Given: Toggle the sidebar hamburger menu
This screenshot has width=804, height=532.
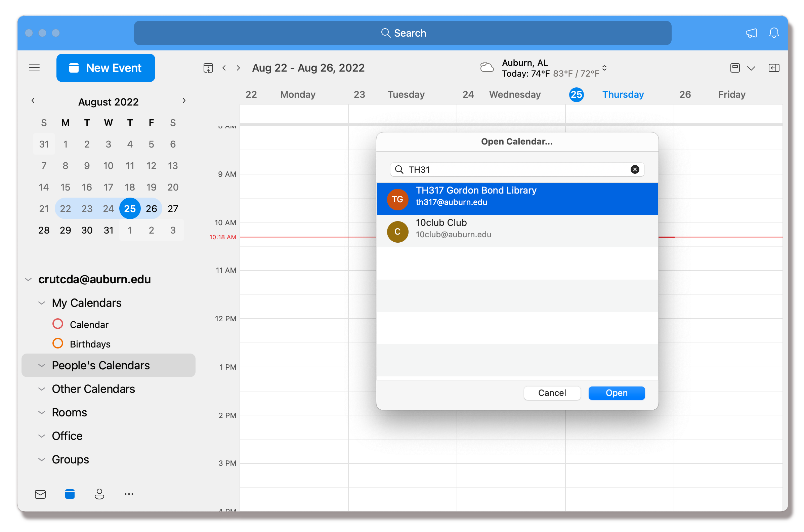Looking at the screenshot, I should (34, 68).
